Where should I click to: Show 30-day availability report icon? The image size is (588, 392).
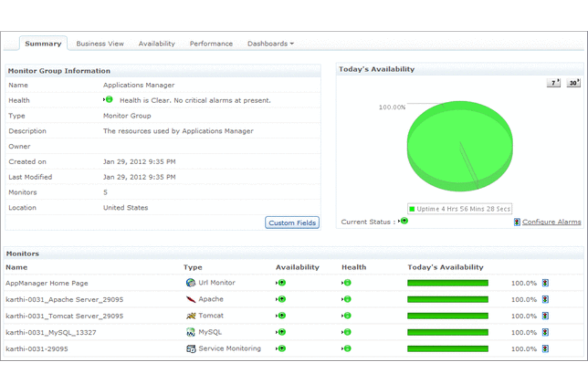[x=573, y=83]
